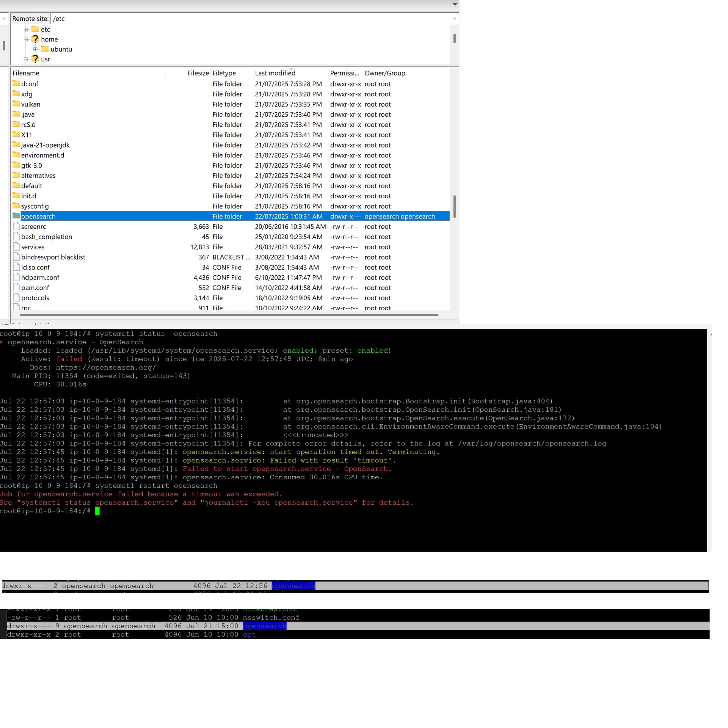Viewport: 728px width, 728px height.
Task: Click the sysconfig folder icon
Action: tap(16, 206)
